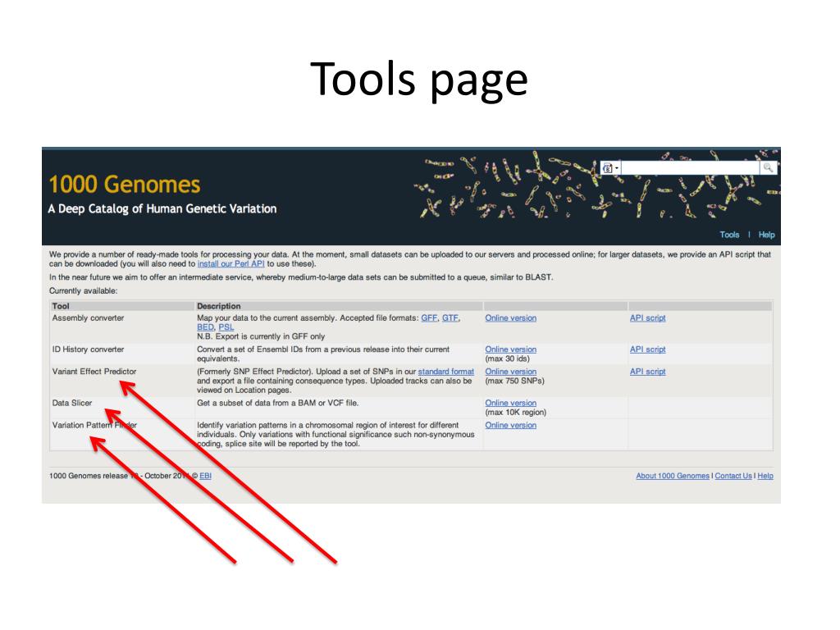Open Assembly converter API script
Image resolution: width=840 pixels, height=630 pixels.
tap(648, 317)
